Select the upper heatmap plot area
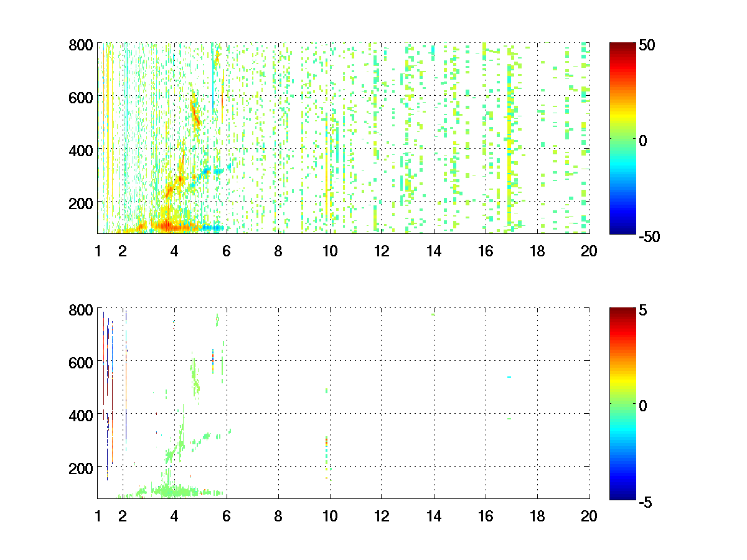This screenshot has height=560, width=747. click(344, 138)
